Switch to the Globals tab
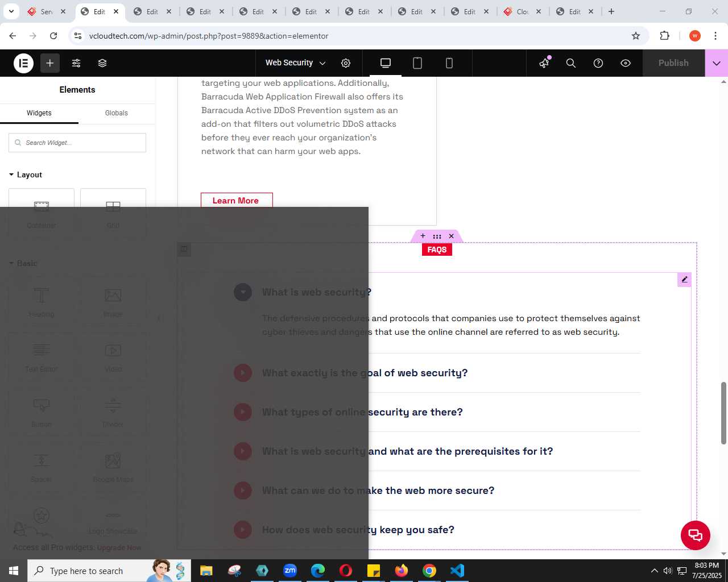This screenshot has width=728, height=582. (117, 113)
